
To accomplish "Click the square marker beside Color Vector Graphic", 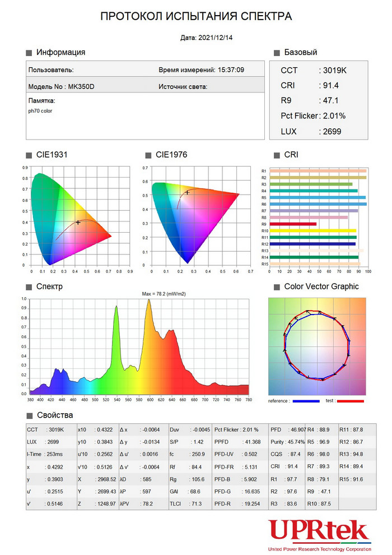I will [277, 287].
